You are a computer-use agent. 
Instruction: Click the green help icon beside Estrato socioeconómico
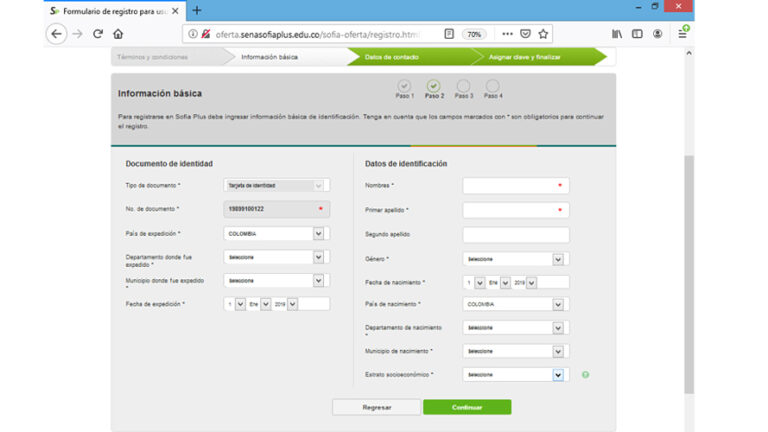coord(585,375)
